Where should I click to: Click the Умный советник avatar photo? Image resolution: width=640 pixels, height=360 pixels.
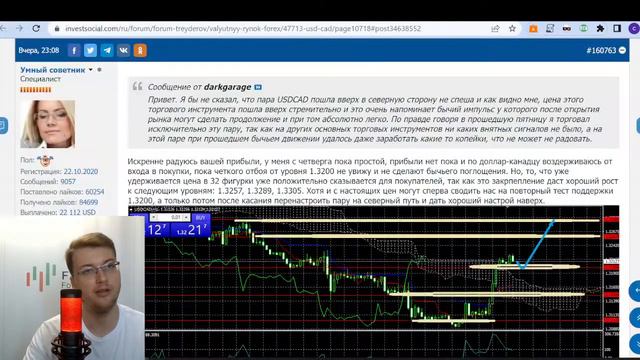[x=48, y=124]
